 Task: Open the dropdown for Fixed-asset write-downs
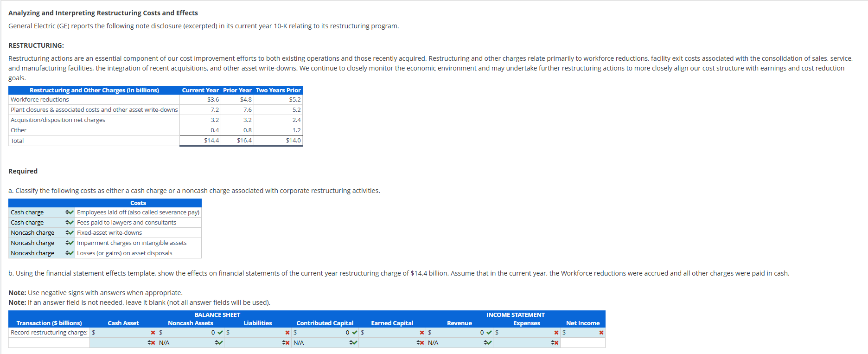coord(42,232)
